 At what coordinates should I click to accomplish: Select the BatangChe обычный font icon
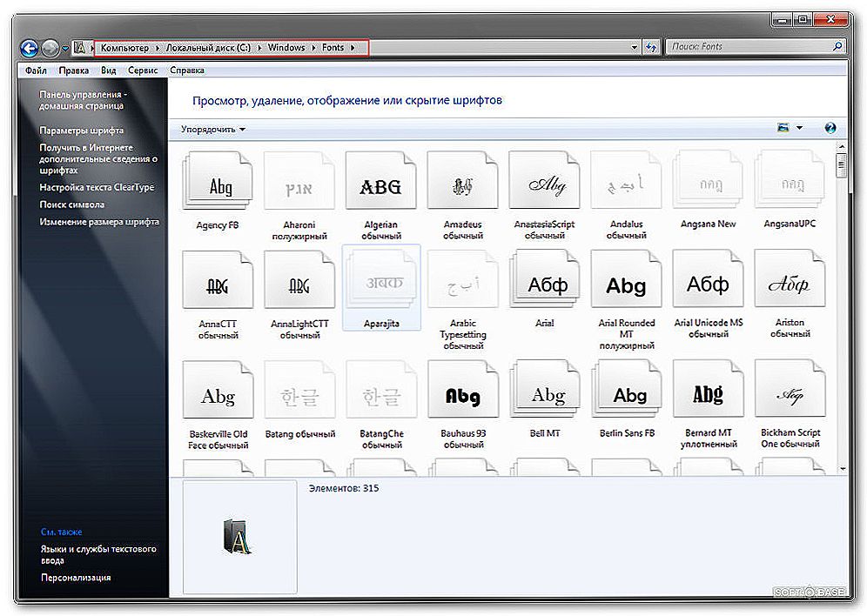[x=381, y=392]
